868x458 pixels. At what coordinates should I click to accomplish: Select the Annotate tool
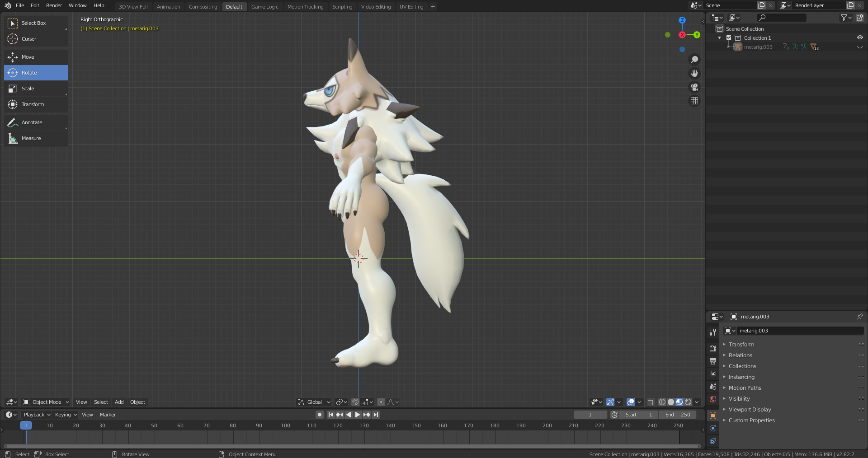36,122
